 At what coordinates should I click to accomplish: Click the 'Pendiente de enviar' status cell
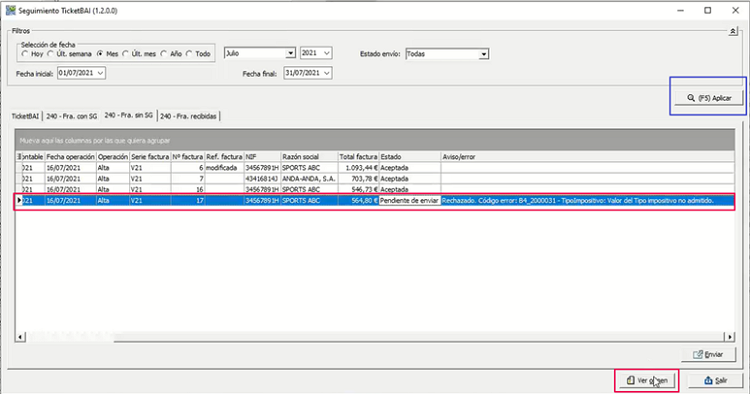[409, 201]
